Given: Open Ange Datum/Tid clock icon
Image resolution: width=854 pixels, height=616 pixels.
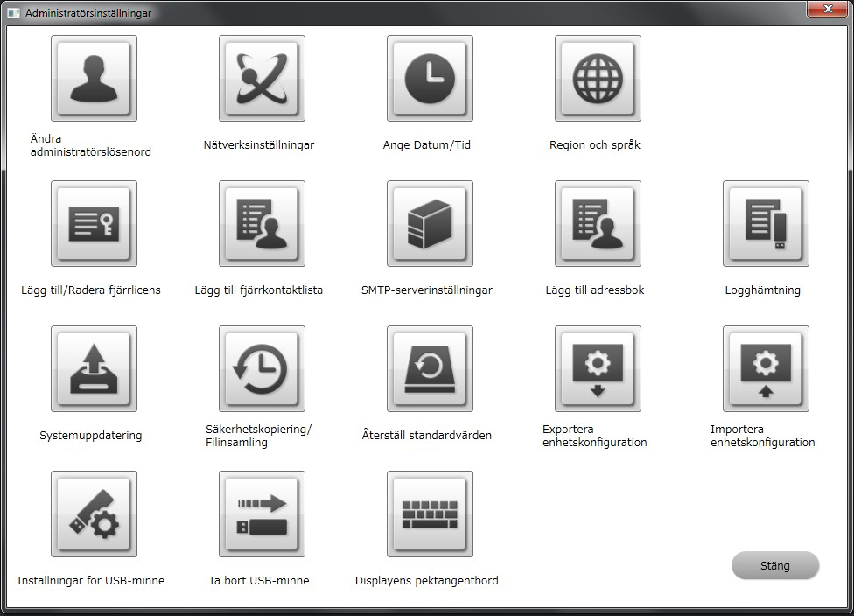Looking at the screenshot, I should click(x=430, y=79).
